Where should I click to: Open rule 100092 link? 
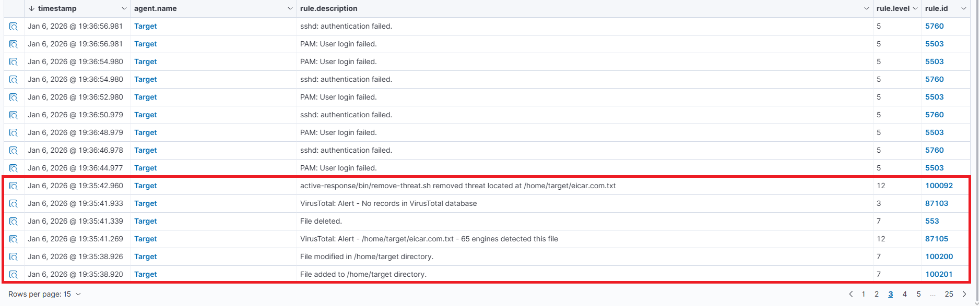(939, 186)
